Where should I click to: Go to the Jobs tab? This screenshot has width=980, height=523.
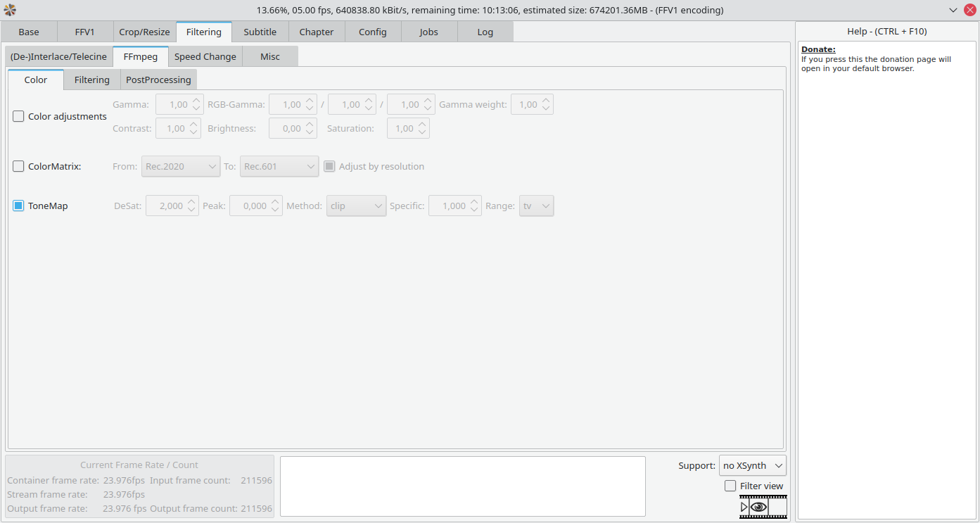click(428, 32)
